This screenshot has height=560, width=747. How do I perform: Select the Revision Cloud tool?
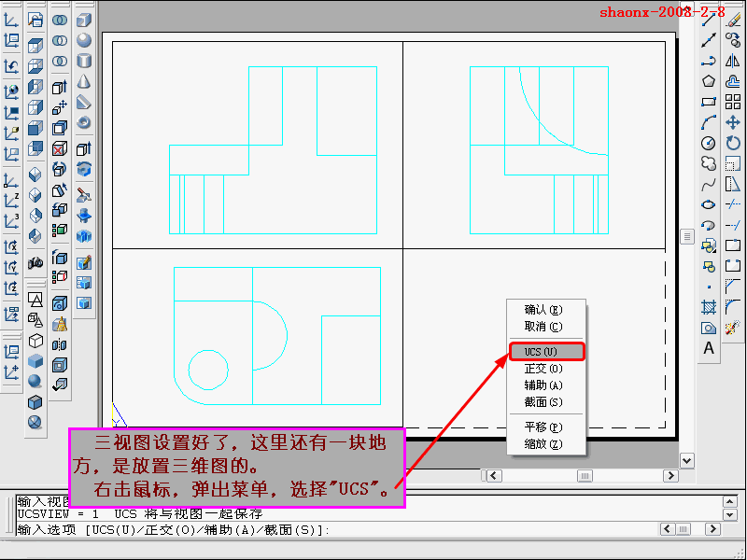[709, 163]
